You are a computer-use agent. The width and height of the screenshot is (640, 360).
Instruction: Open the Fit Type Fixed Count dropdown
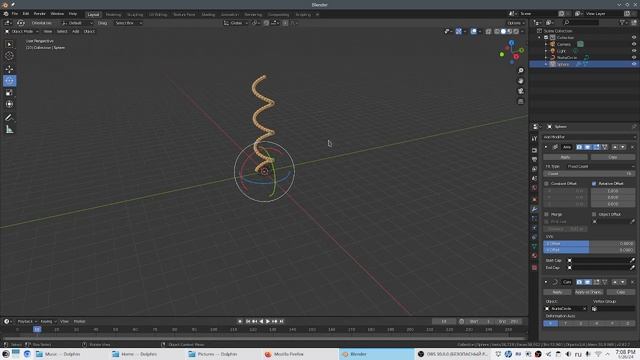pyautogui.click(x=600, y=167)
